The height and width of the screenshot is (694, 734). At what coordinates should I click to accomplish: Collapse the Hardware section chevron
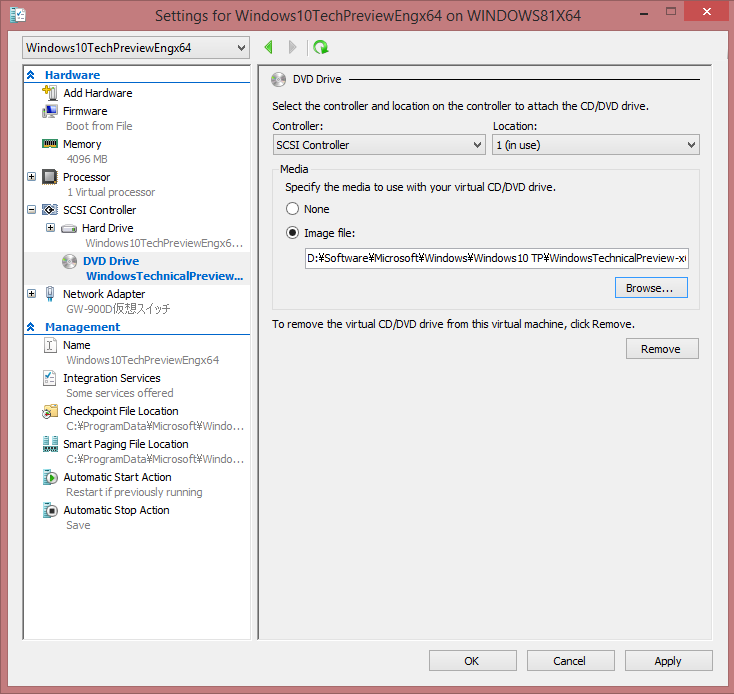(x=31, y=75)
